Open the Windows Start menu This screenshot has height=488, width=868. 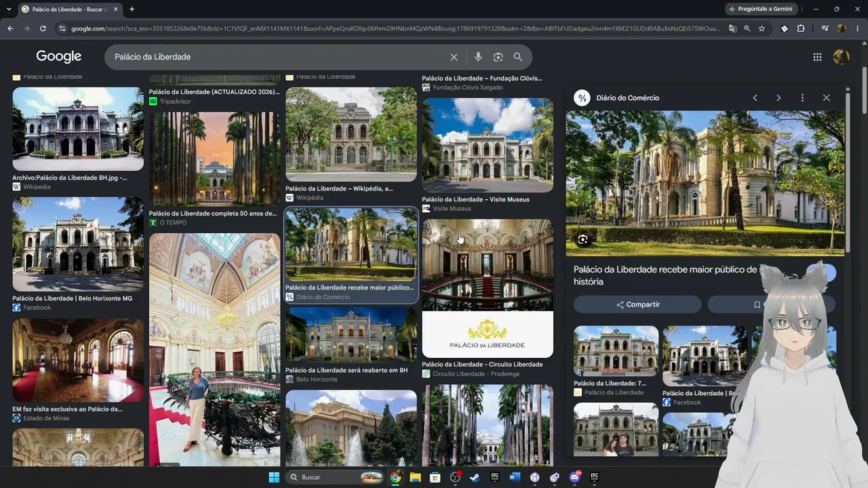pyautogui.click(x=274, y=477)
